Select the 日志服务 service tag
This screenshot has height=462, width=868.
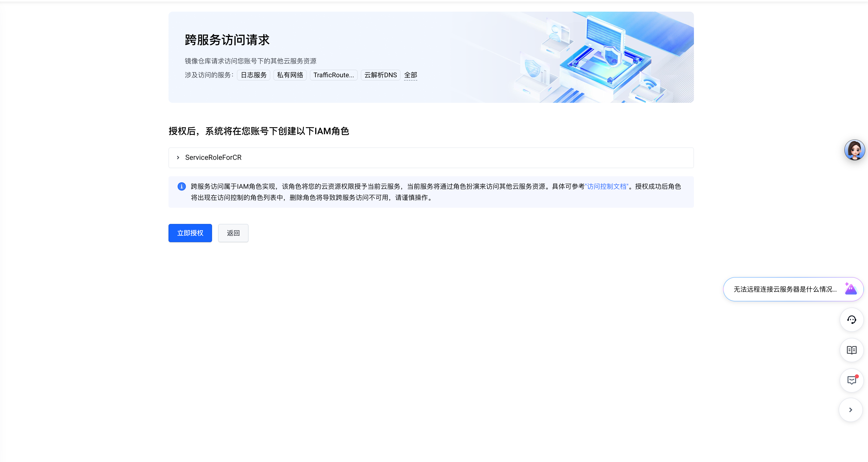click(x=253, y=75)
